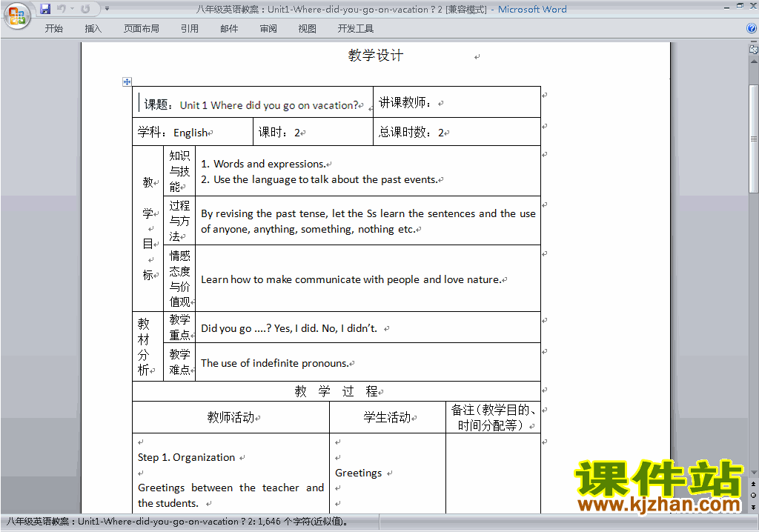This screenshot has width=759, height=532.
Task: Click the Undo arrow in Quick Access
Action: [61, 9]
